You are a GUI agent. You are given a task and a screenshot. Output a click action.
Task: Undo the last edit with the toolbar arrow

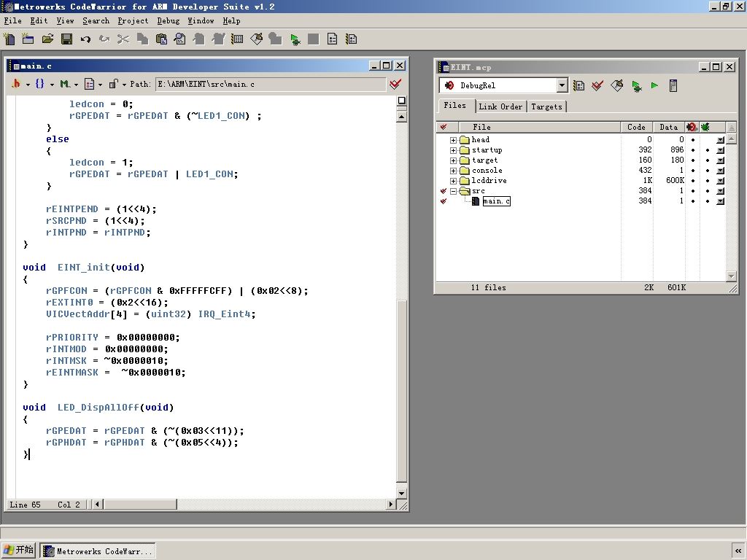pos(85,39)
